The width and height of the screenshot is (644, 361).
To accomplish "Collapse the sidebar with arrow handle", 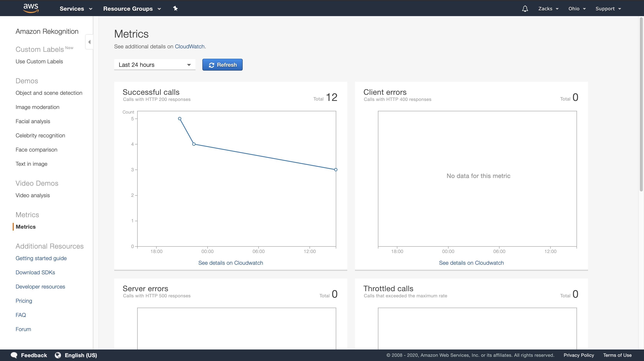I will (89, 42).
